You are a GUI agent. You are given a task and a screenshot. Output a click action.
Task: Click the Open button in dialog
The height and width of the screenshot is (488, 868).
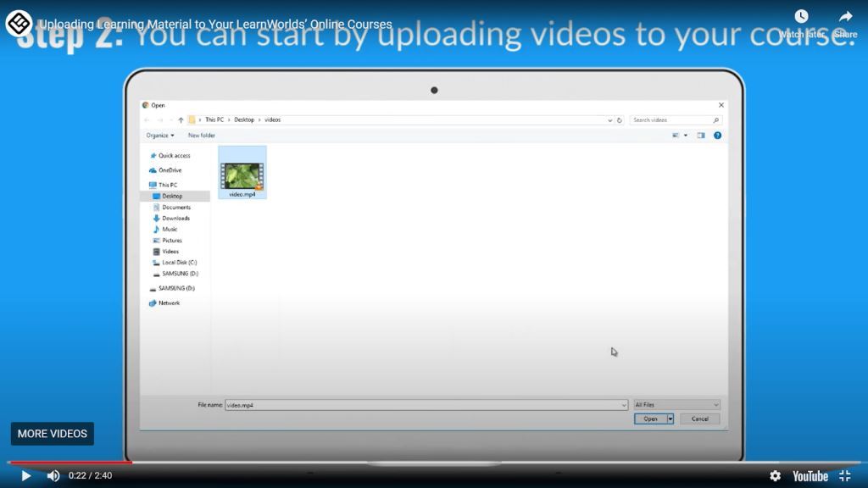(650, 419)
